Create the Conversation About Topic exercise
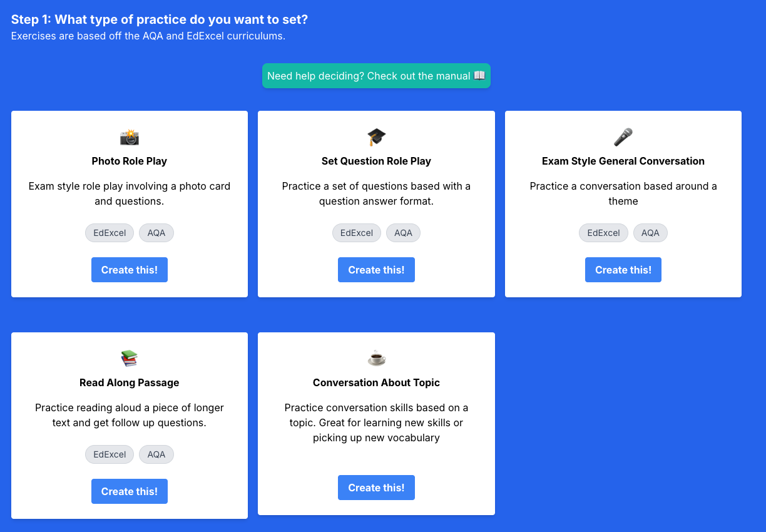766x532 pixels. pos(376,488)
